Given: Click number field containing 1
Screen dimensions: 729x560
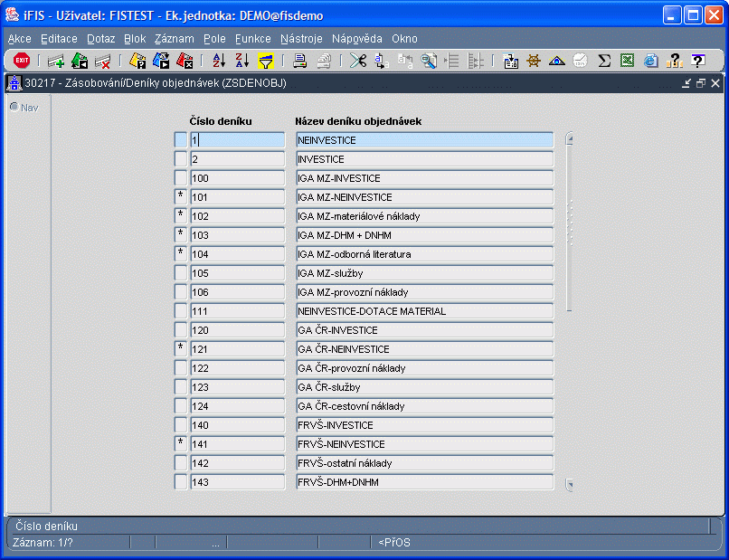Looking at the screenshot, I should coord(238,140).
